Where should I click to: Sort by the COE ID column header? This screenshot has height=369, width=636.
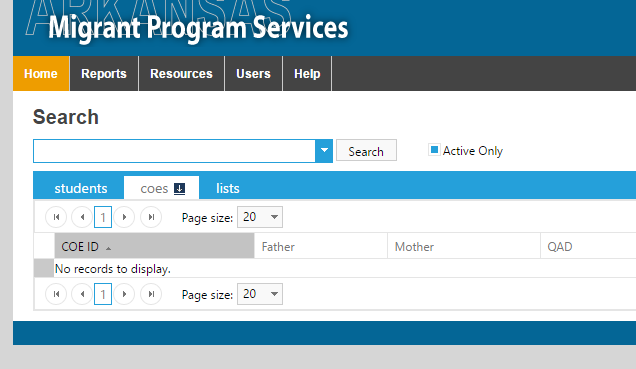[154, 246]
